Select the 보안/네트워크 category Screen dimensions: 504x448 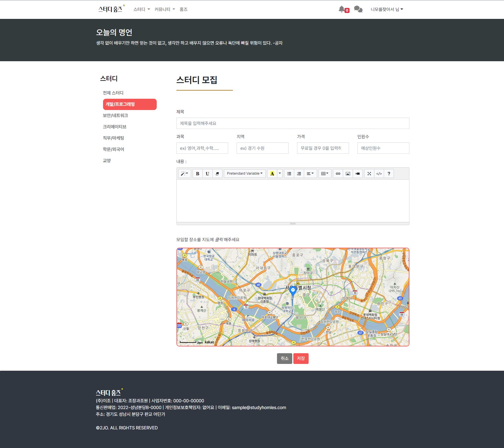coord(115,115)
